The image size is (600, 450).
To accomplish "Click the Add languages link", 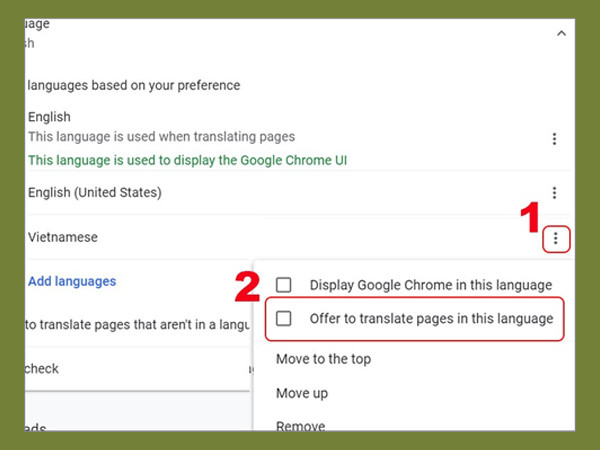I will click(72, 281).
